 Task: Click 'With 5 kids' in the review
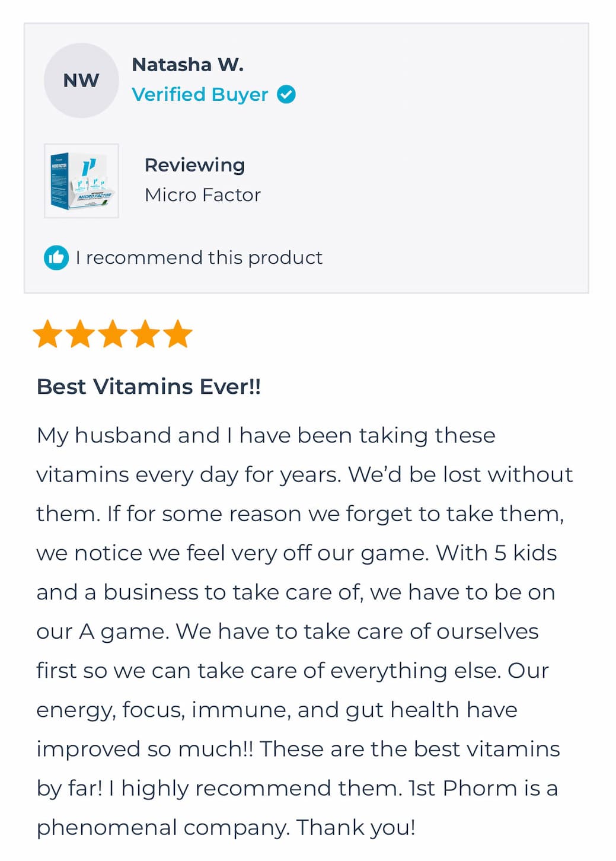point(496,553)
